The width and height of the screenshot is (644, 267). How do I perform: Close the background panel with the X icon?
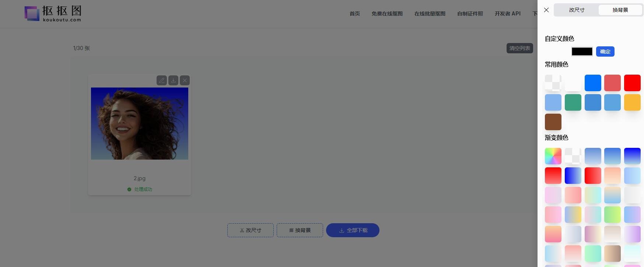pyautogui.click(x=546, y=10)
